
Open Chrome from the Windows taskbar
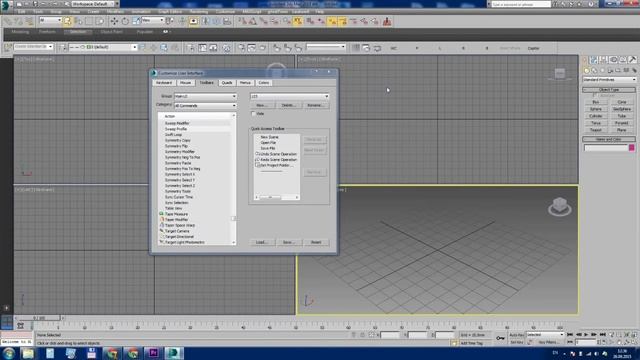(x=111, y=353)
